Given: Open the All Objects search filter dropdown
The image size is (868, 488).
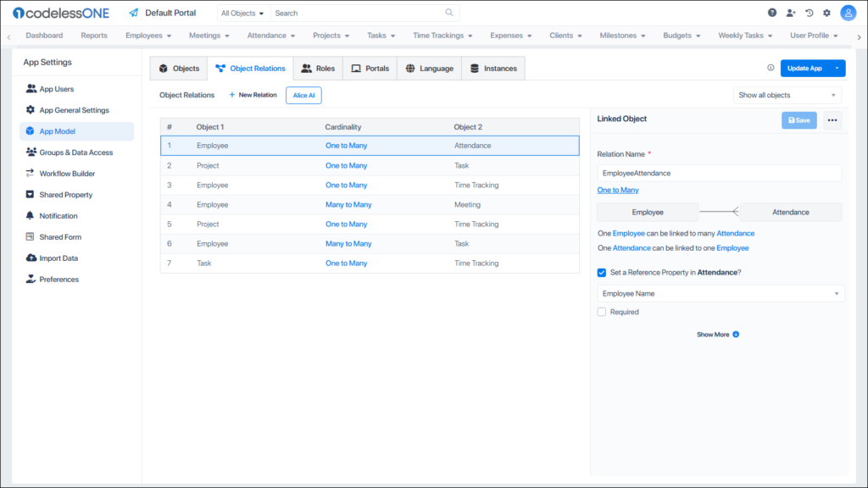Looking at the screenshot, I should [242, 13].
